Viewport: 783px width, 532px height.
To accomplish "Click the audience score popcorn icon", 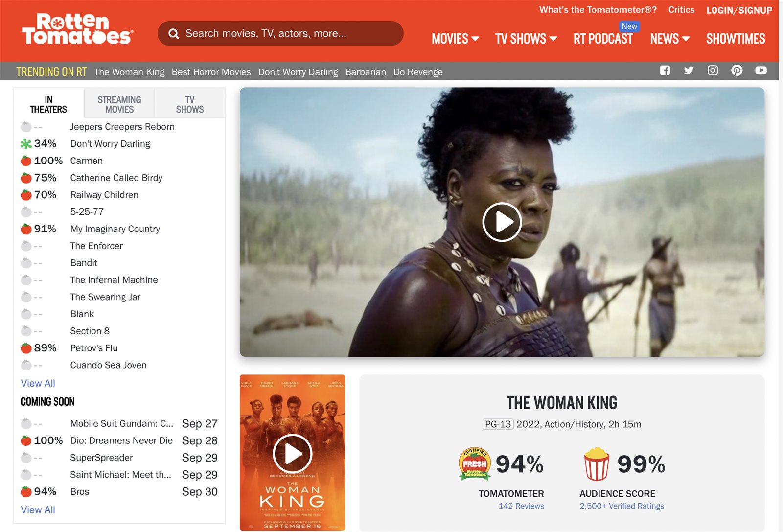I will tap(597, 464).
